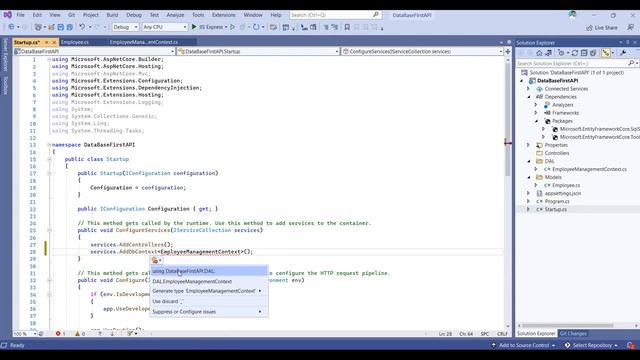
Task: Click Home icon in Solution Explorer toolbar
Action: pyautogui.click(x=539, y=53)
